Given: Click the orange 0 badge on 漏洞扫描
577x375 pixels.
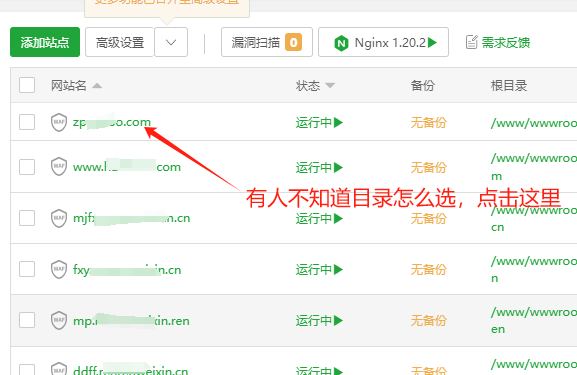Looking at the screenshot, I should (293, 42).
